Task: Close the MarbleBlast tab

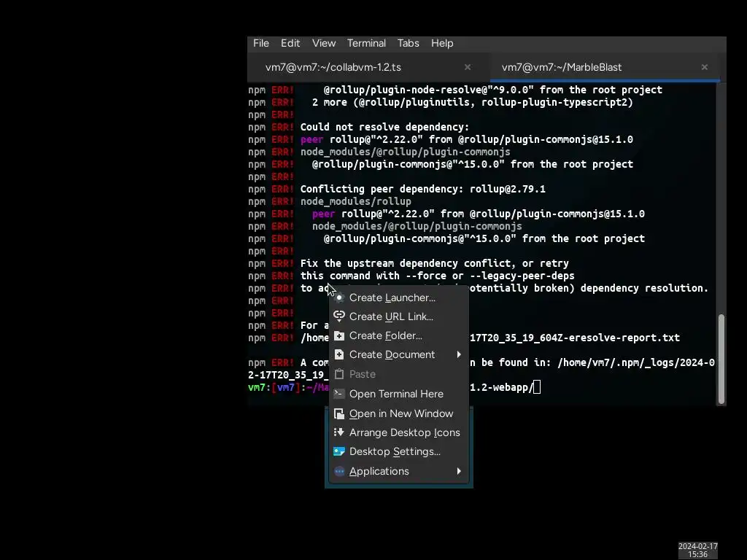Action: [x=705, y=67]
